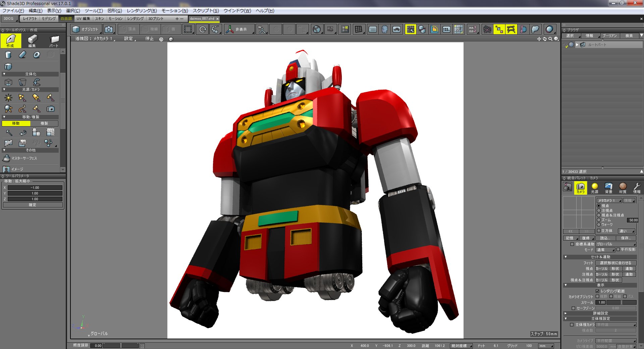The height and width of the screenshot is (349, 644).
Task: Click the 保存... save button
Action: [x=626, y=238]
